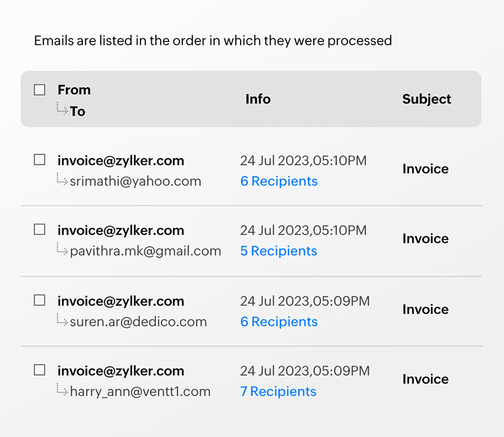Image resolution: width=504 pixels, height=437 pixels.
Task: Click the arrow icon before suren.ar@dedico.com
Action: (x=62, y=320)
